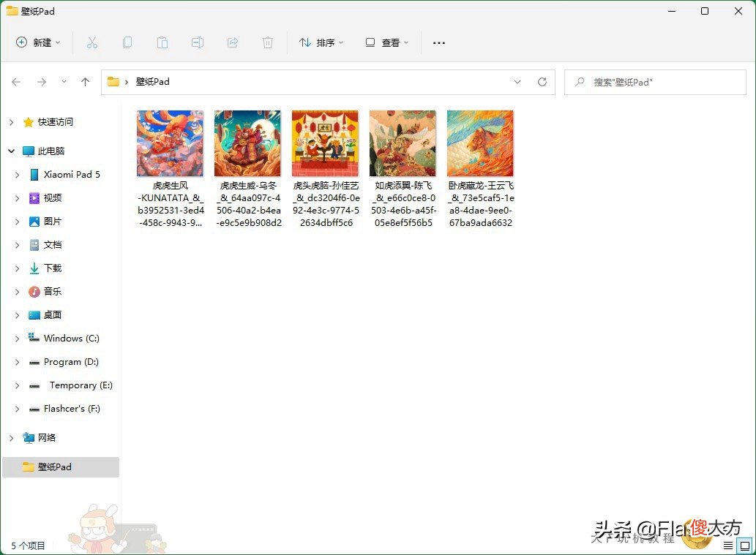The height and width of the screenshot is (555, 756).
Task: Open the three-dots more options menu
Action: 439,43
